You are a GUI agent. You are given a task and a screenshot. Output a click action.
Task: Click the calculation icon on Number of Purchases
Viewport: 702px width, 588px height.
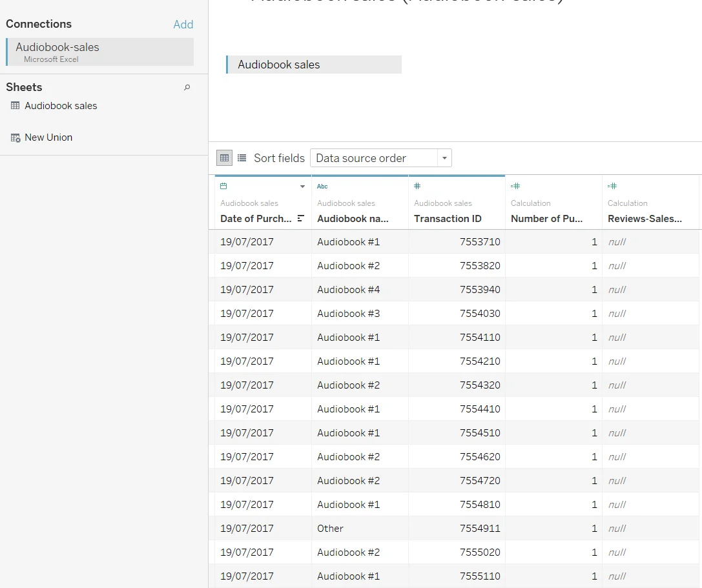point(515,186)
